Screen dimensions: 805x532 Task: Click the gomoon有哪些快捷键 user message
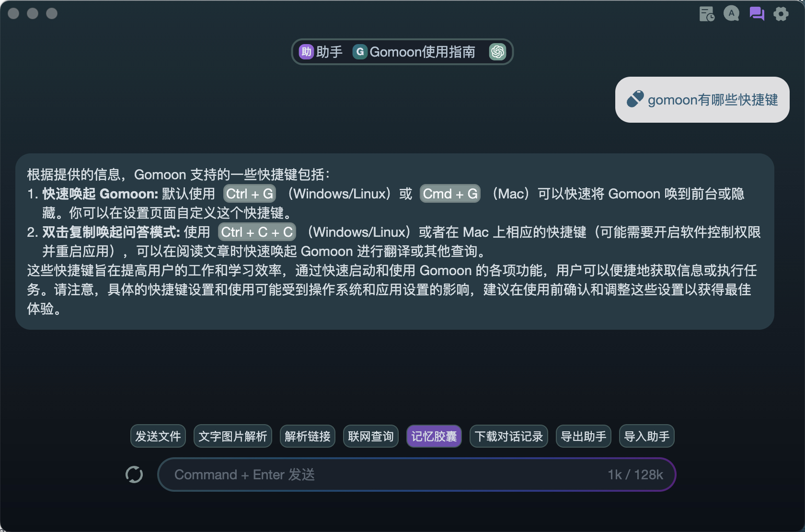coord(702,100)
